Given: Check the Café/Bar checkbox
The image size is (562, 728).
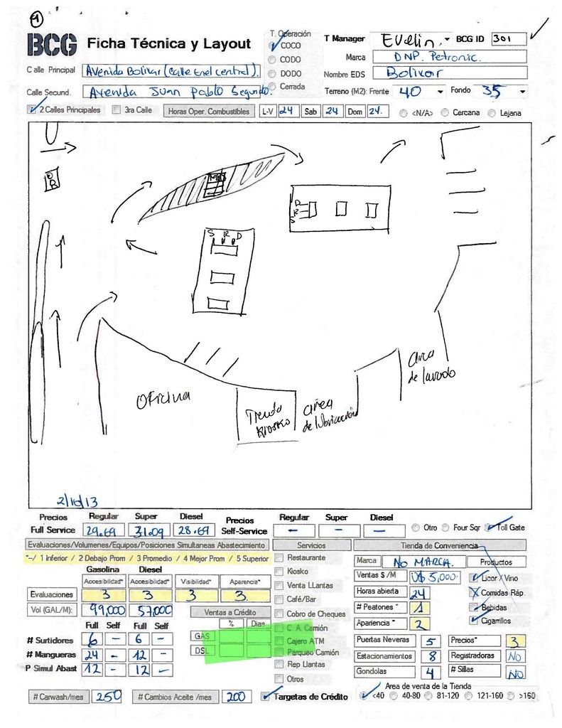Looking at the screenshot, I should (279, 599).
